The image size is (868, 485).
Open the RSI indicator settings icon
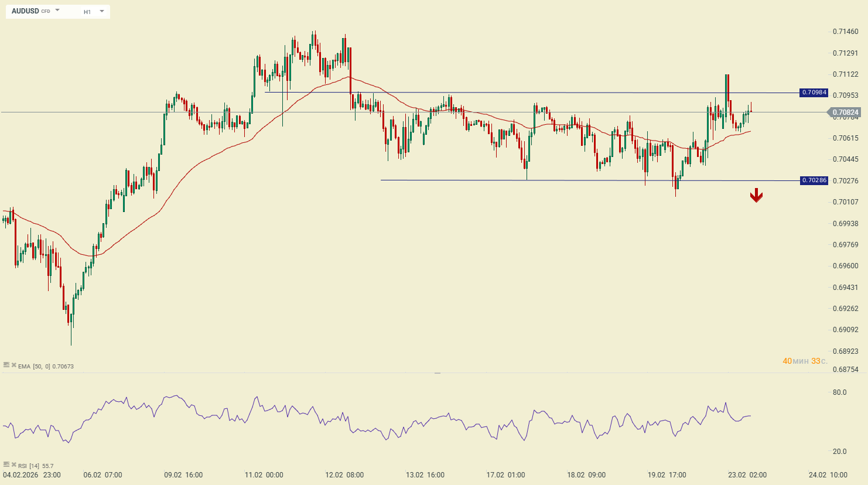coord(6,464)
